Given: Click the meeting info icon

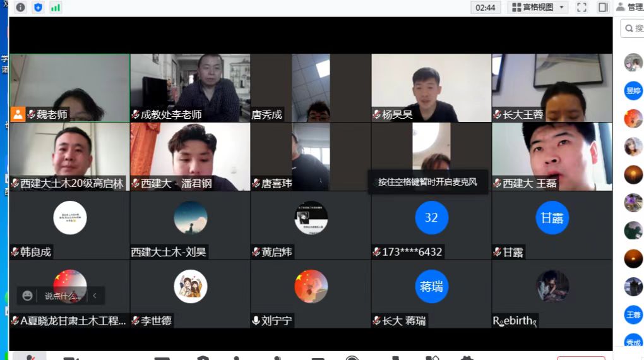Looking at the screenshot, I should pos(21,8).
